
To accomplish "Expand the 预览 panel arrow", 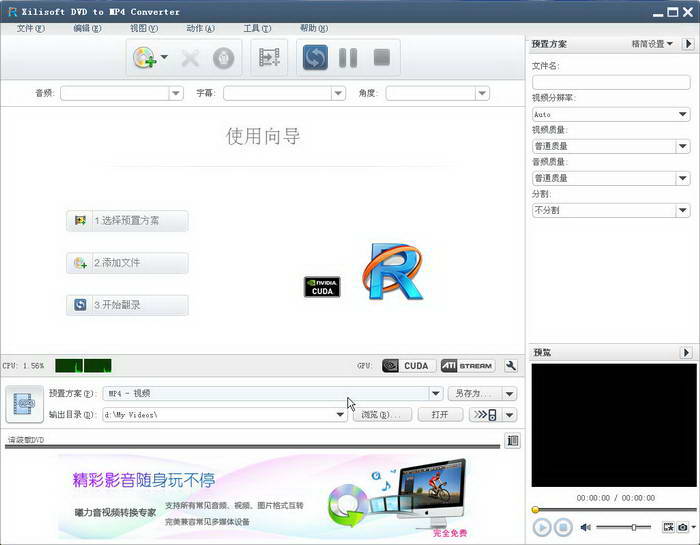I will [687, 353].
